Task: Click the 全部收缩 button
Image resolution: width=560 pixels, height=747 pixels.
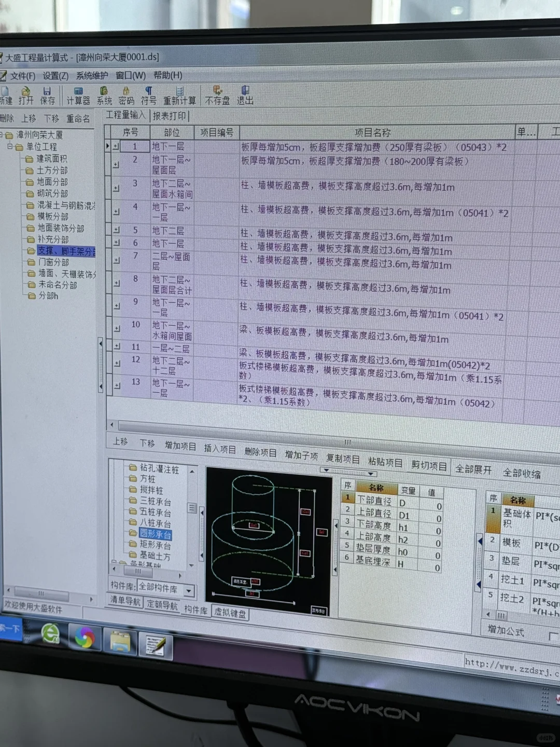Action: 522,473
